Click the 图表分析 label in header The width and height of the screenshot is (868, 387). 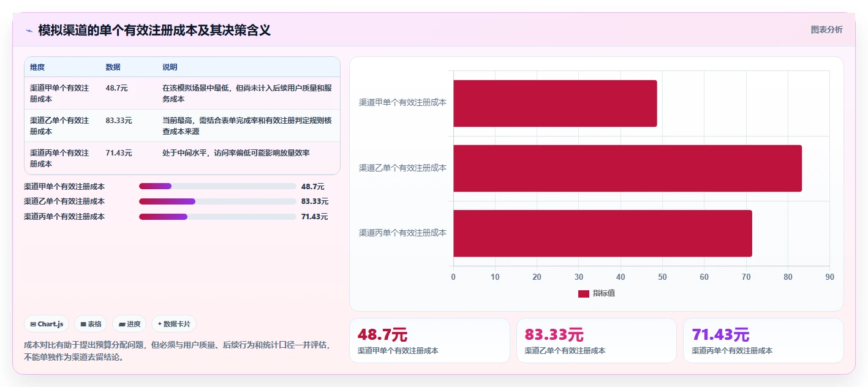[826, 29]
